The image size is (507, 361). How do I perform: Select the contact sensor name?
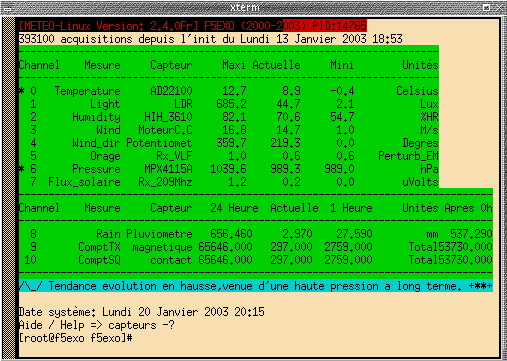[171, 260]
